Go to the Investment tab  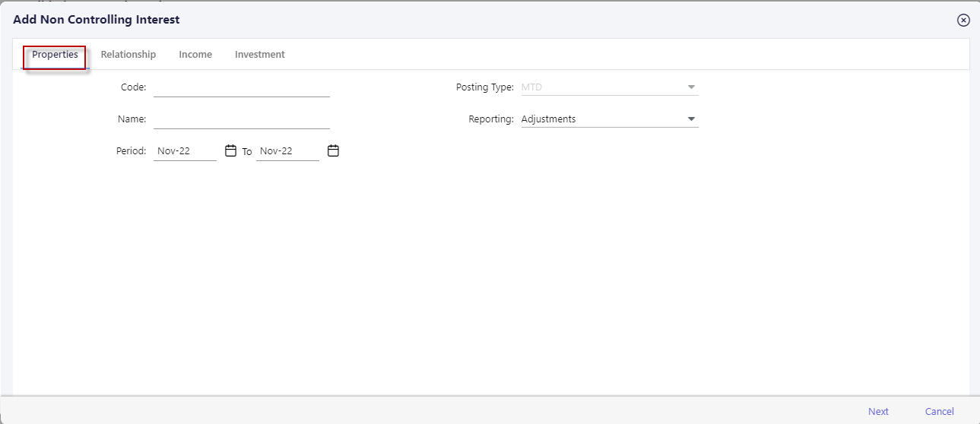[x=260, y=55]
